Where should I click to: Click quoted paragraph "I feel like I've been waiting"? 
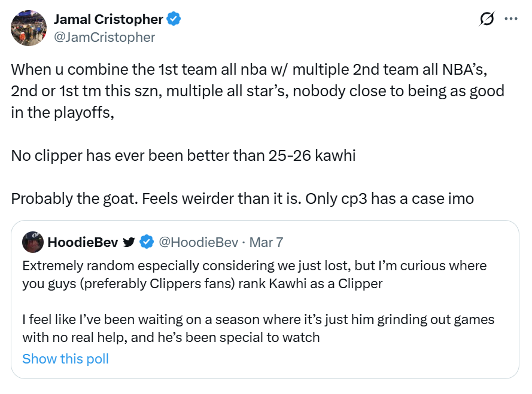[258, 328]
